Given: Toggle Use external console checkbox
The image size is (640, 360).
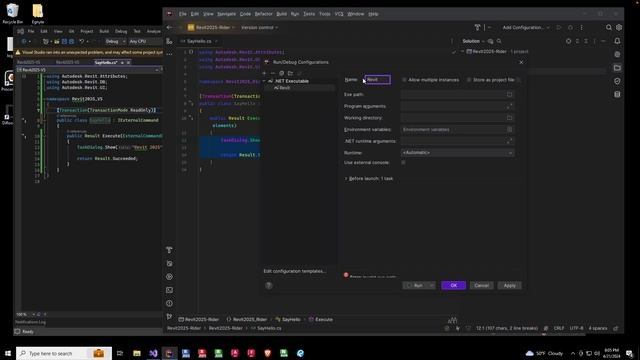Looking at the screenshot, I should [x=403, y=162].
